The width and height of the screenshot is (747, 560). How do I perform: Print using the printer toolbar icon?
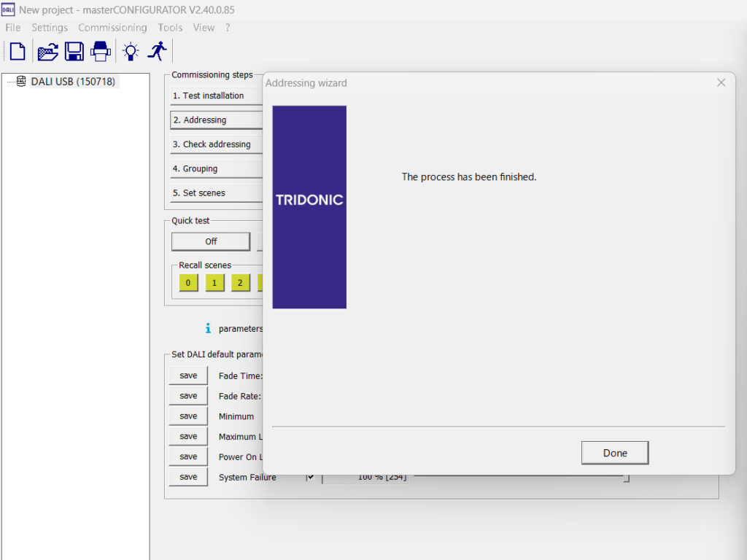pyautogui.click(x=100, y=52)
